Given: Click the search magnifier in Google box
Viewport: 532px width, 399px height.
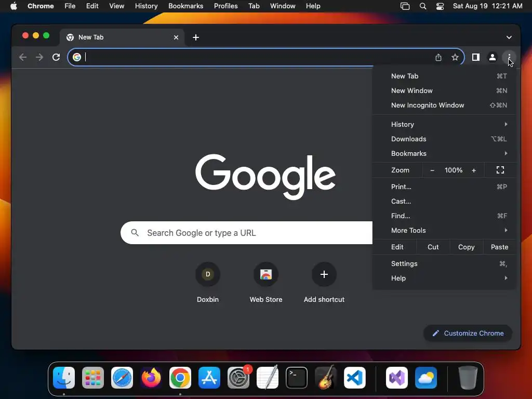Looking at the screenshot, I should 135,233.
